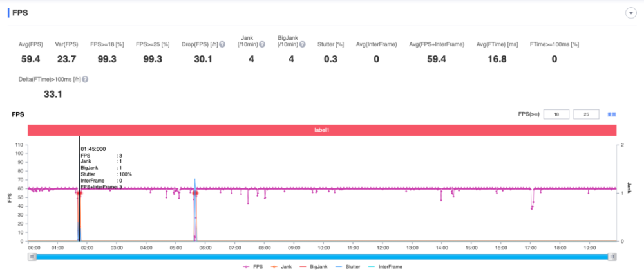Click the FPS threshold field showing 18
Viewport: 644px width, 270px height.
(556, 114)
